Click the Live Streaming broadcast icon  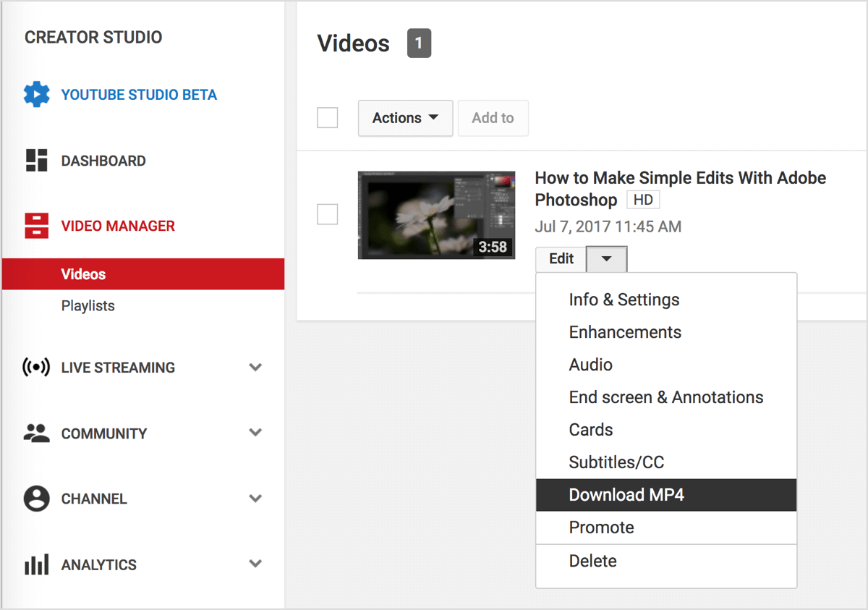coord(37,367)
